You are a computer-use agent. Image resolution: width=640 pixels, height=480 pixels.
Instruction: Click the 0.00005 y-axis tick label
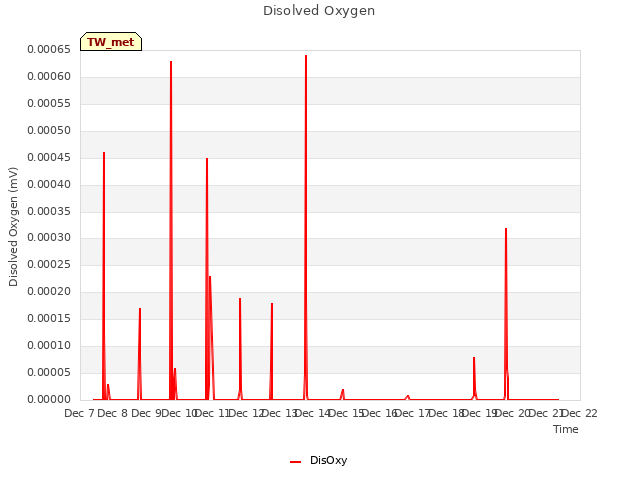(49, 372)
